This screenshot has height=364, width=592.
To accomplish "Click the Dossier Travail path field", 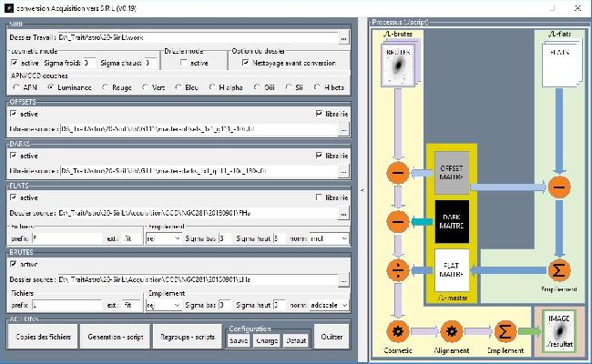I will point(198,37).
